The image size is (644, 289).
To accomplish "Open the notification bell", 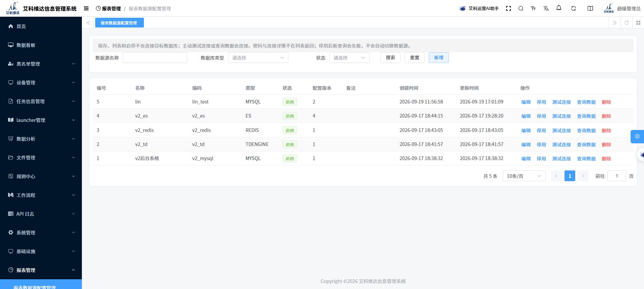I will [x=559, y=8].
